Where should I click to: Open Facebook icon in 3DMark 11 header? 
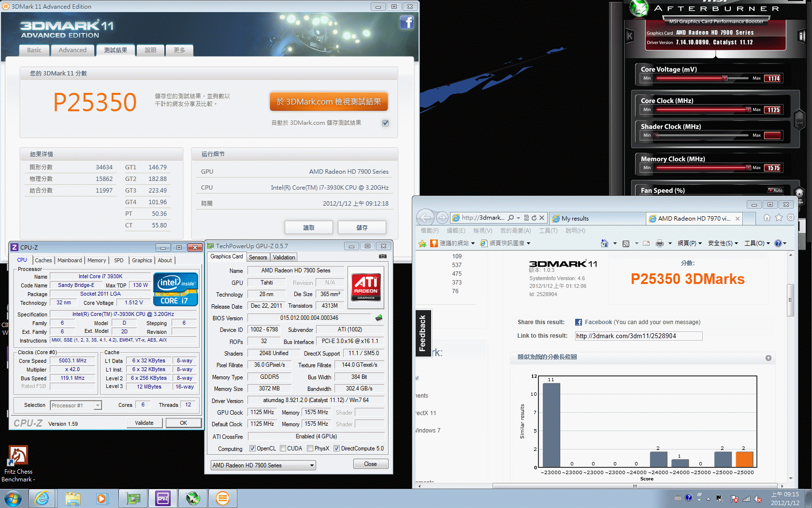[407, 22]
